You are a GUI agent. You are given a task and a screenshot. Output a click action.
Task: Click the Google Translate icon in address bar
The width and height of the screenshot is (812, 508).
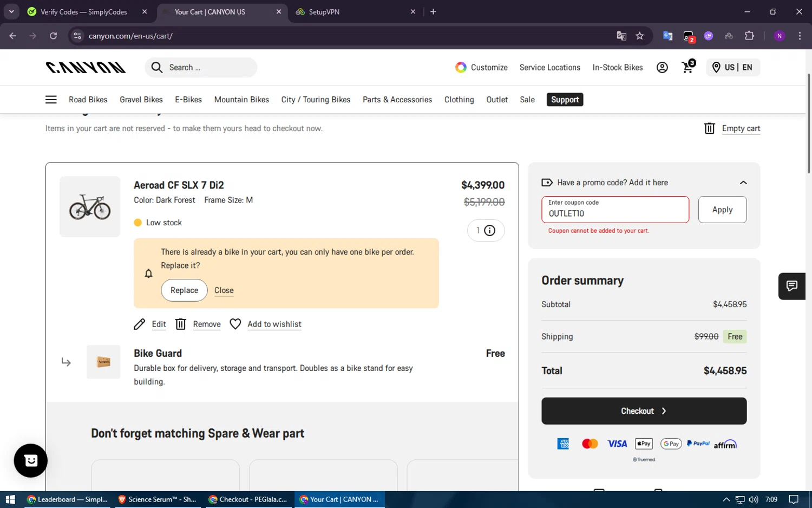pyautogui.click(x=621, y=36)
